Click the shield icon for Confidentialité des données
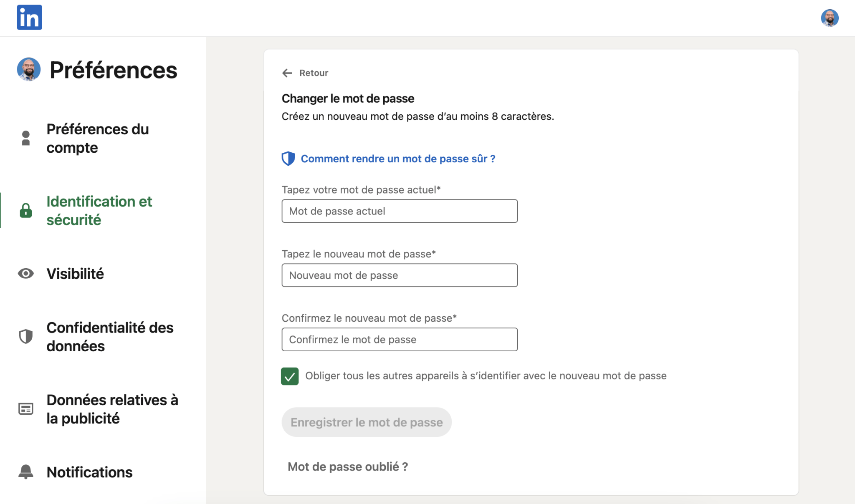Viewport: 855px width, 504px height. click(x=26, y=336)
